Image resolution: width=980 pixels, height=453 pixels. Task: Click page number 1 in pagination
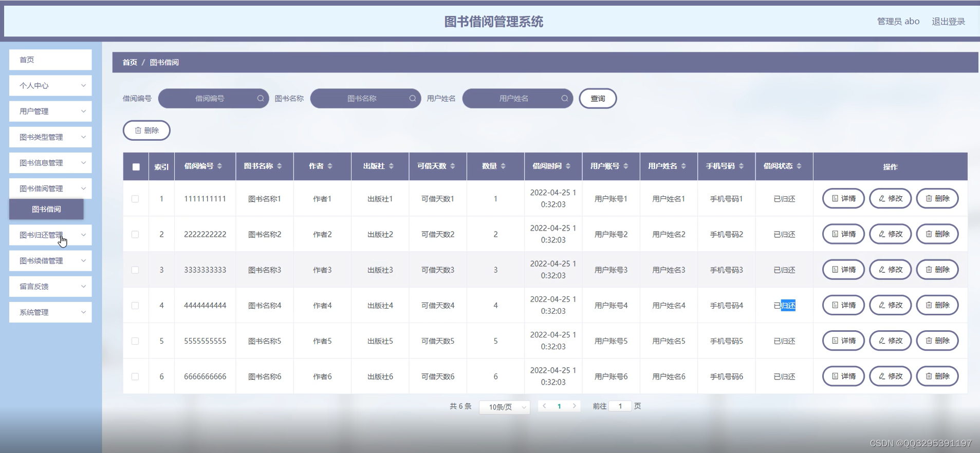pyautogui.click(x=559, y=406)
